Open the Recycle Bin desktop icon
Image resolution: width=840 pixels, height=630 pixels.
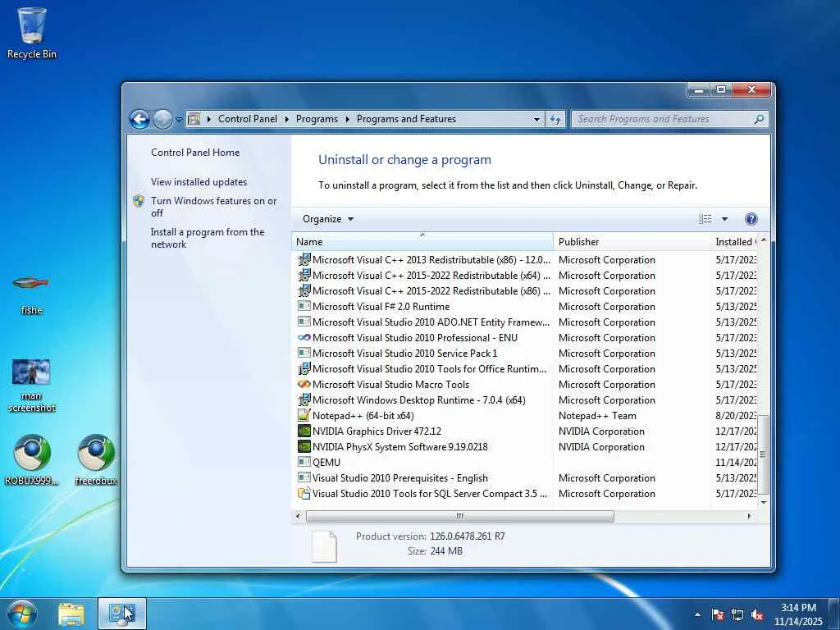point(32,32)
